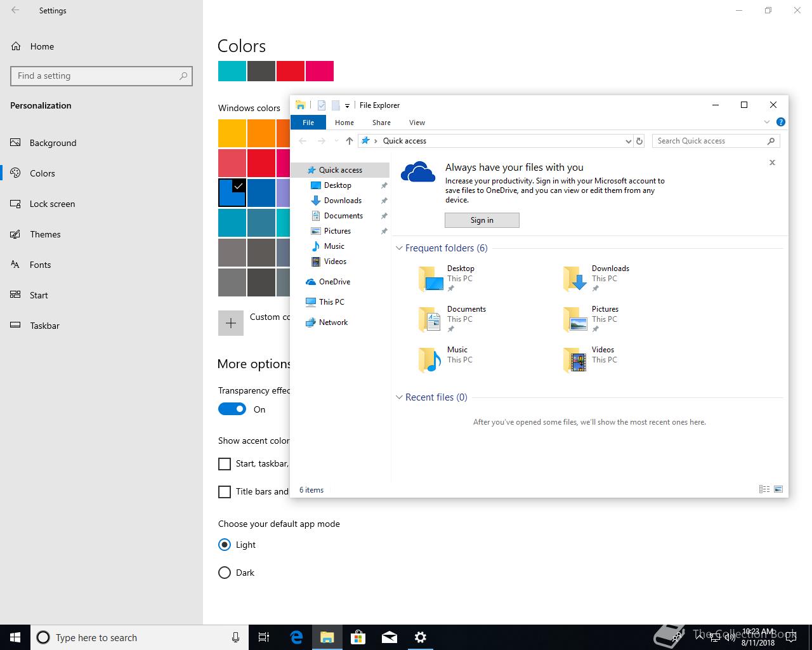
Task: Click the New folder icon in quick access toolbar
Action: [336, 105]
